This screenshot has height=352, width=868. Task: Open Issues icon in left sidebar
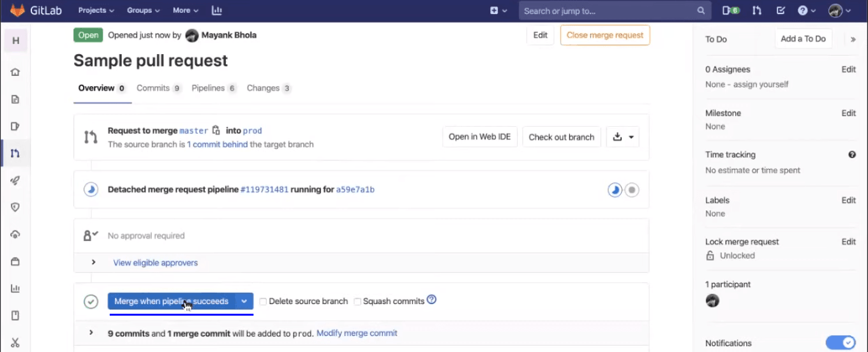pyautogui.click(x=15, y=126)
